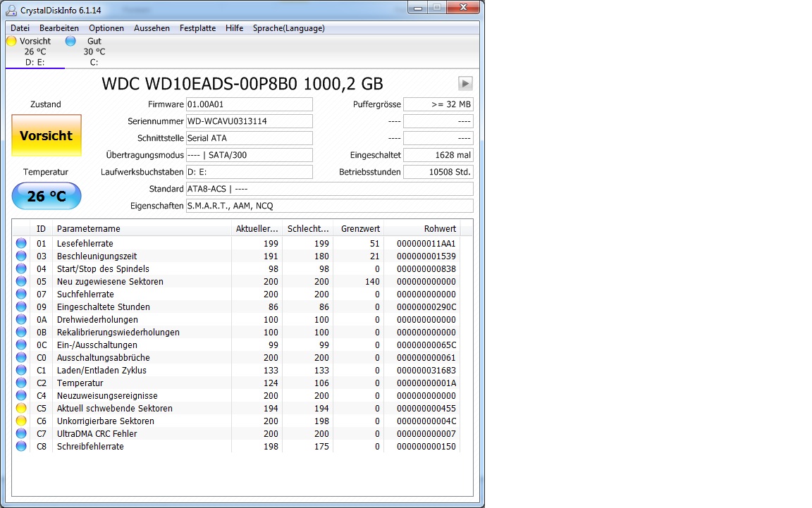This screenshot has height=508, width=812.
Task: Click the Seriennummer field WD-WCAVU0313114
Action: [249, 121]
